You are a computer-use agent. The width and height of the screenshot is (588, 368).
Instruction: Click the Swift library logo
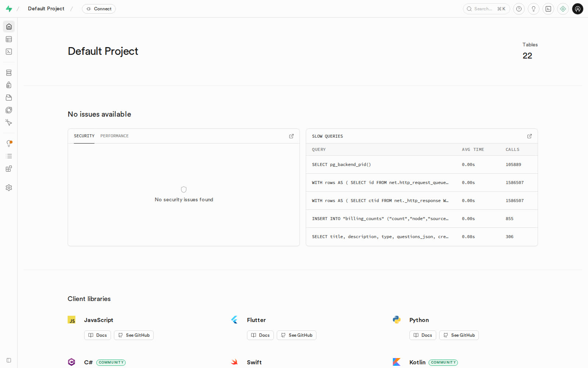234,362
